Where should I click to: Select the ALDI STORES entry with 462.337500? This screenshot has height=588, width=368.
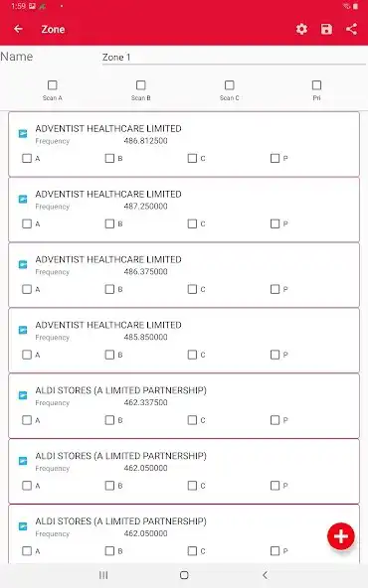coord(184,406)
